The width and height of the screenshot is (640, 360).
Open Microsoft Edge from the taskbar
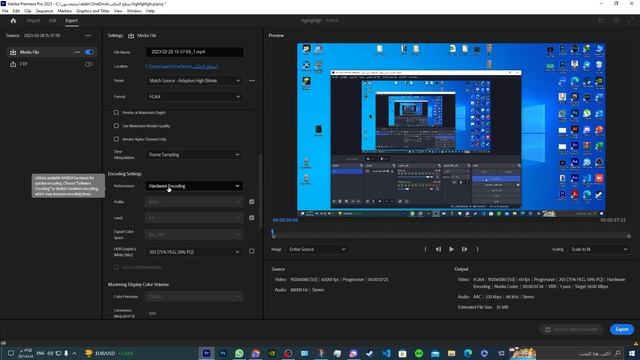(468, 353)
